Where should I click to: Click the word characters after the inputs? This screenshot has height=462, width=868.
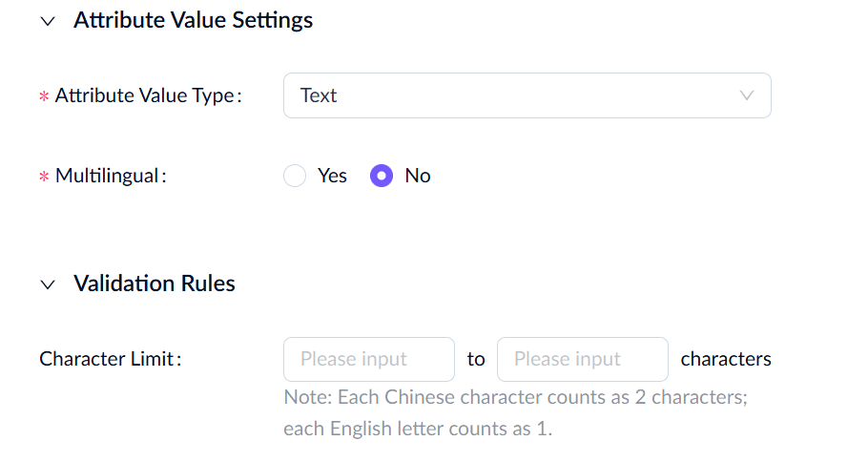(x=726, y=359)
